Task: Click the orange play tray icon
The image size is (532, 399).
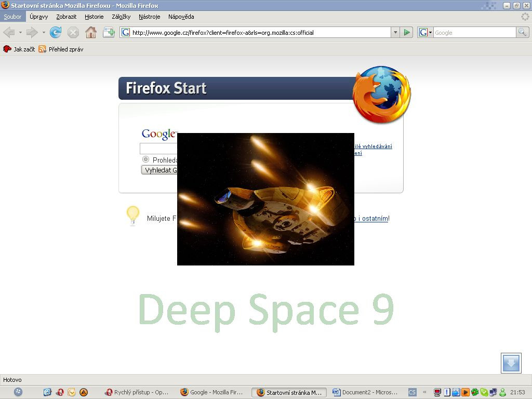Action: pos(465,392)
